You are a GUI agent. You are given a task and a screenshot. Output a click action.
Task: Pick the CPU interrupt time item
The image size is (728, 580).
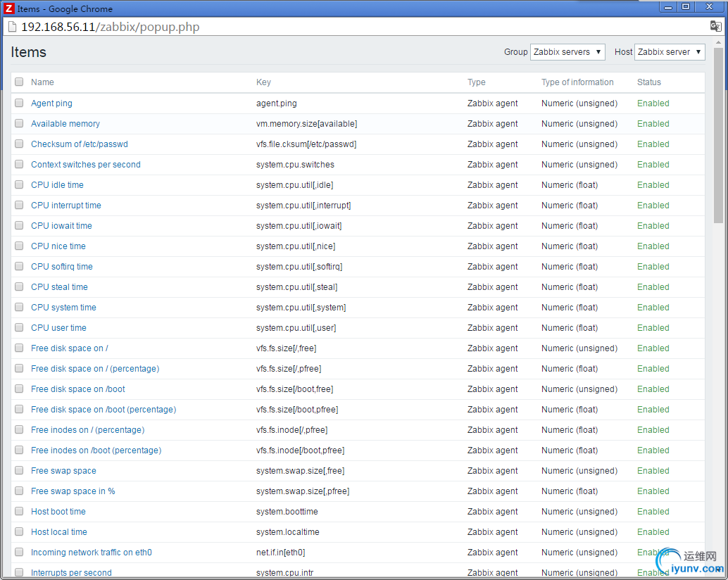(66, 205)
